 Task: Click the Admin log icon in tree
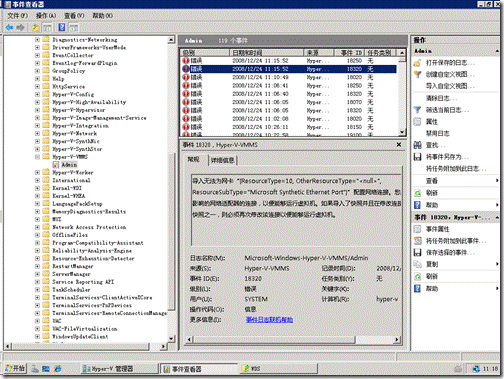[56, 165]
